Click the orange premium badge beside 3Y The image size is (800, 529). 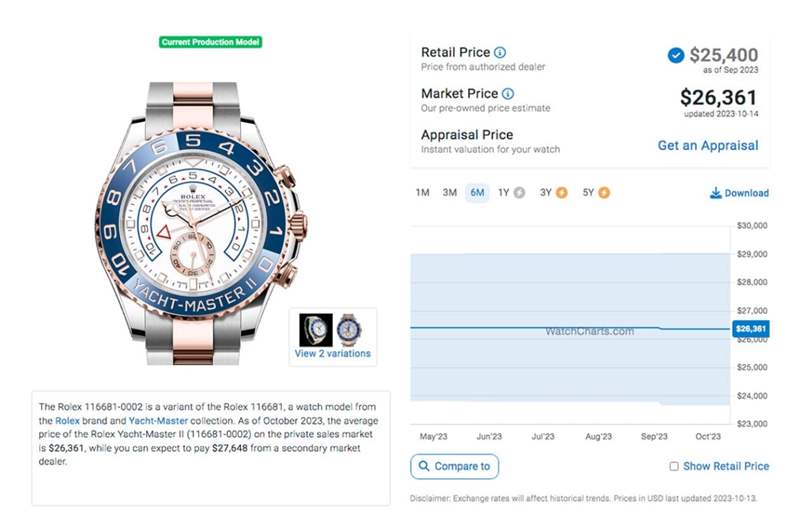(x=561, y=193)
